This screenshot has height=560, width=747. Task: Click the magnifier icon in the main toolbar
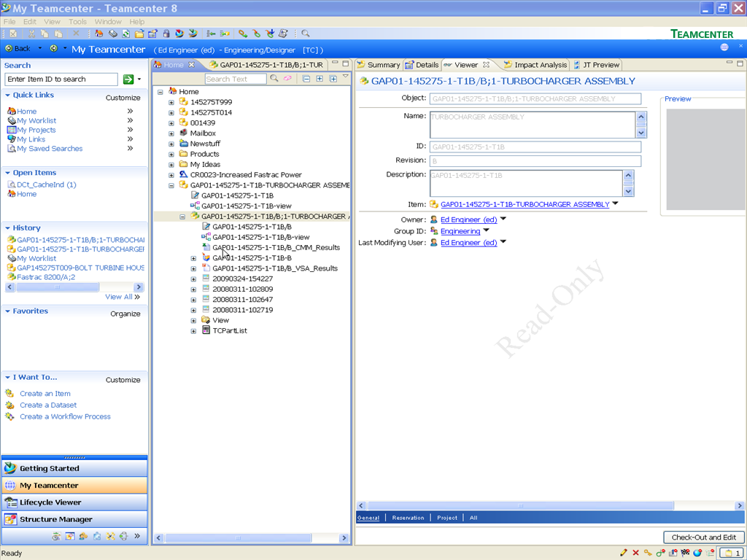(x=306, y=34)
